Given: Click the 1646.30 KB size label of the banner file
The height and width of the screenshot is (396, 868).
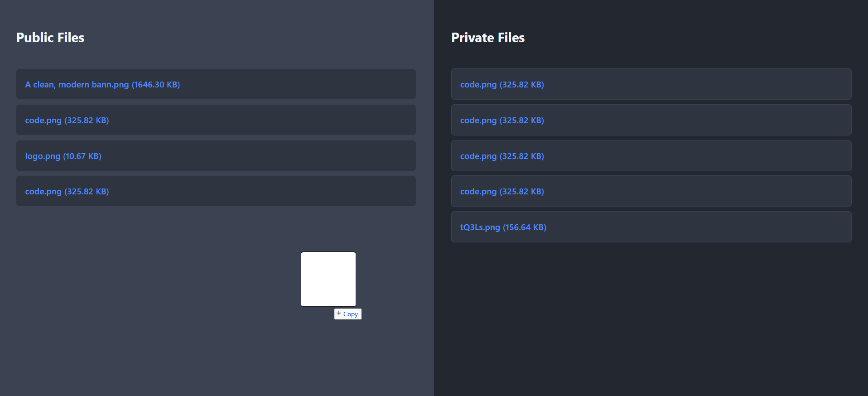Looking at the screenshot, I should tap(156, 85).
